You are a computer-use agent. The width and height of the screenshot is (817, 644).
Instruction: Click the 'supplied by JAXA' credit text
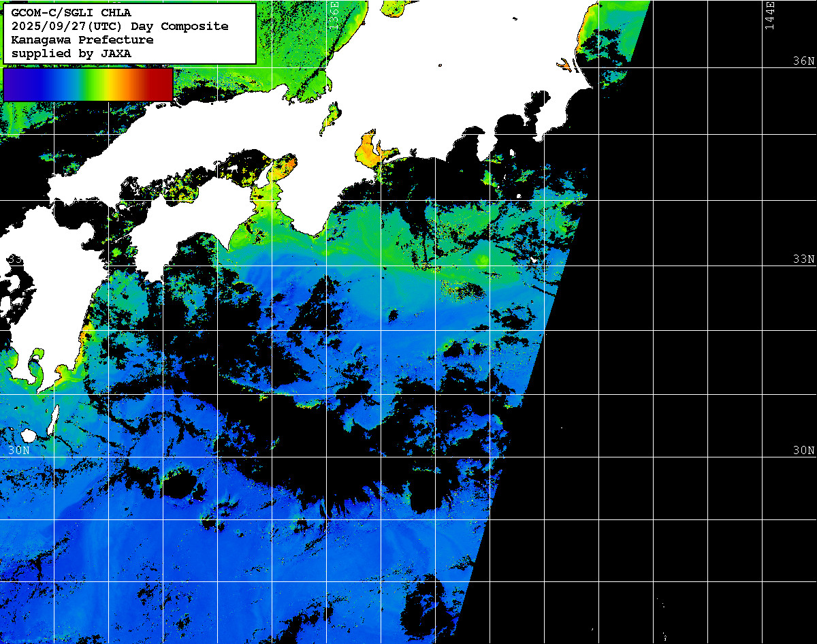[x=71, y=53]
